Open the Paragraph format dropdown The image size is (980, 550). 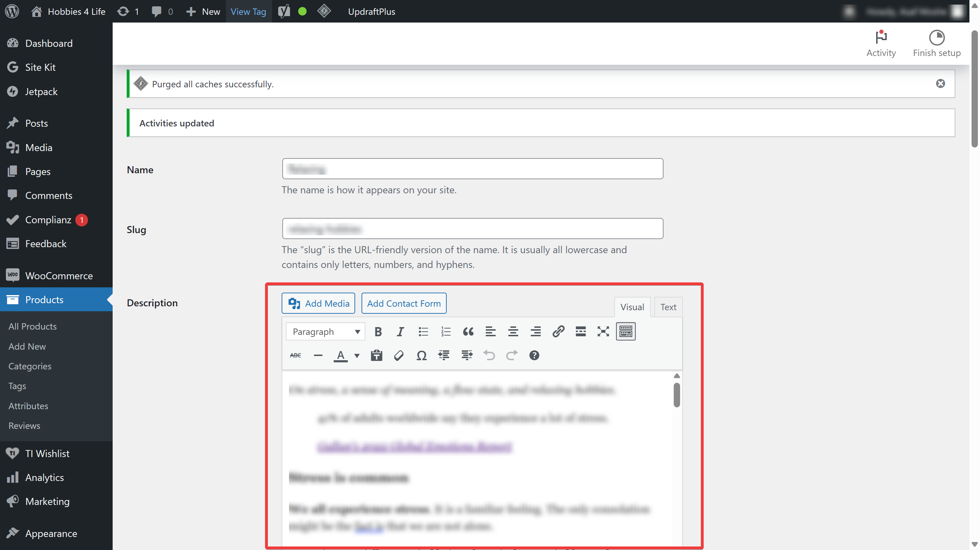(x=325, y=332)
